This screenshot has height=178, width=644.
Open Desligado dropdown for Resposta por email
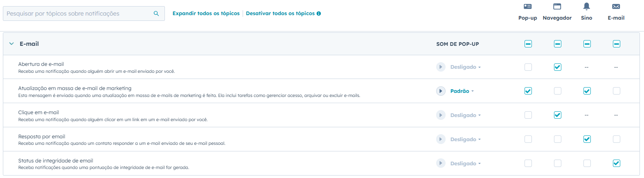pyautogui.click(x=465, y=140)
